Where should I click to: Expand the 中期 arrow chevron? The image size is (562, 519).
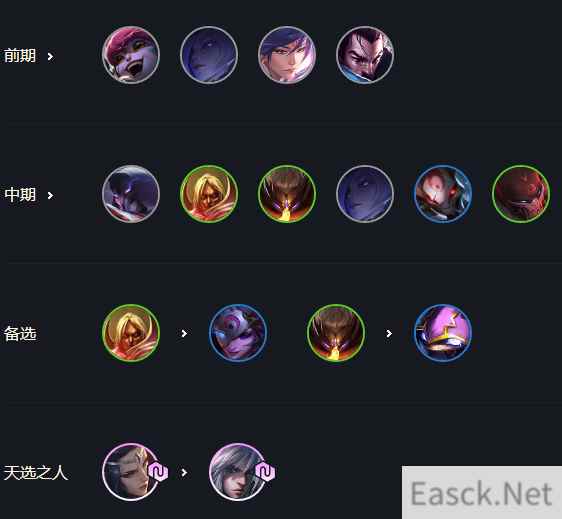point(50,195)
